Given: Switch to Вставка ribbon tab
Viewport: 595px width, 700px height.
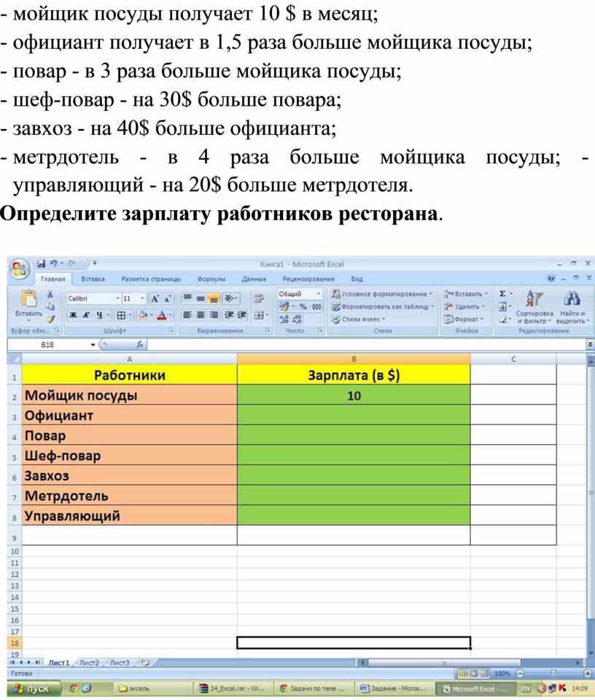Looking at the screenshot, I should (x=93, y=279).
